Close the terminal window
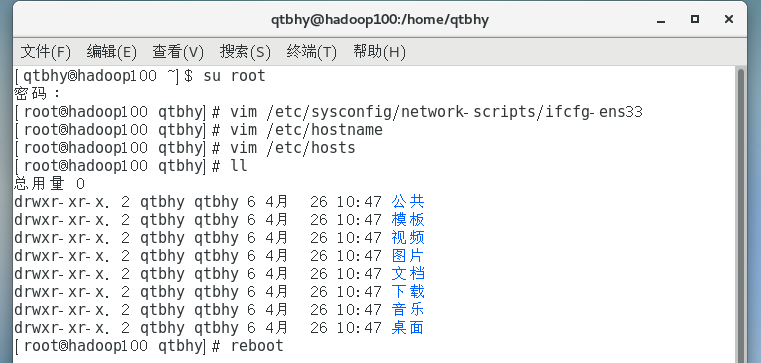Viewport: 761px width, 363px height. click(x=728, y=19)
